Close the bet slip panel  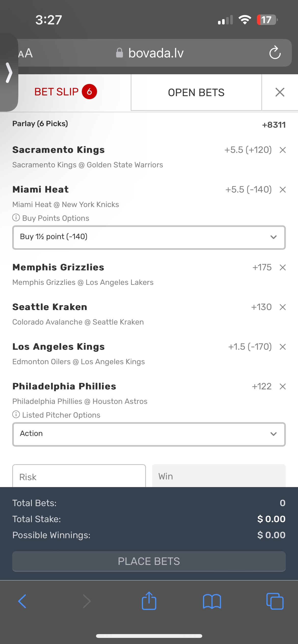click(280, 92)
